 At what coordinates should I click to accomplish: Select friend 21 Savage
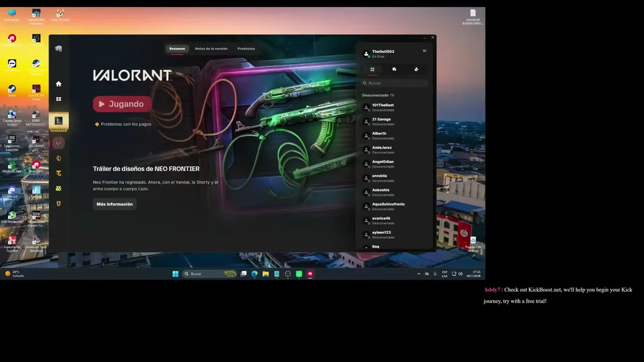tap(395, 121)
